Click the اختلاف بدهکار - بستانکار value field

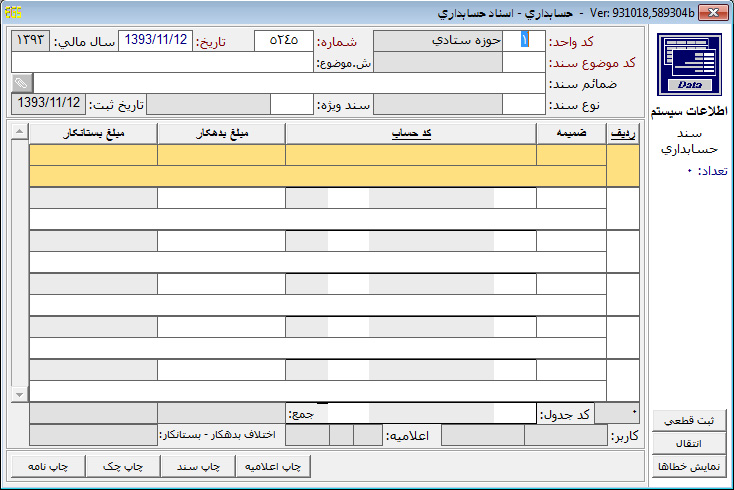click(93, 435)
